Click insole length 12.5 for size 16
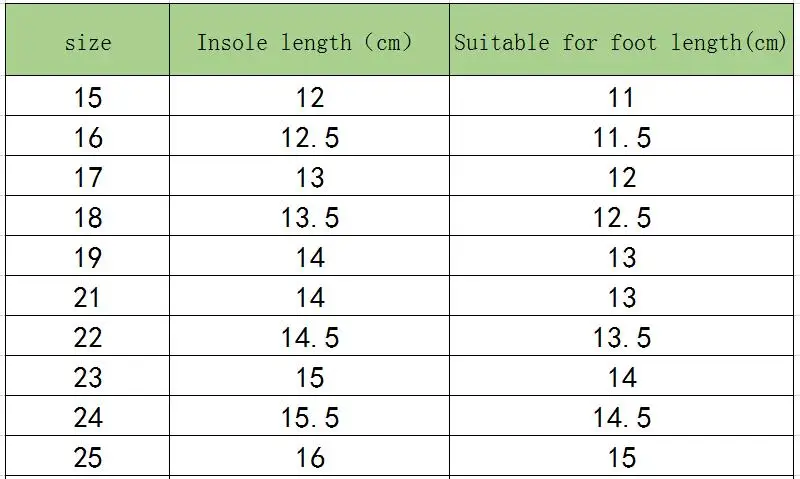The height and width of the screenshot is (479, 800). pos(310,138)
